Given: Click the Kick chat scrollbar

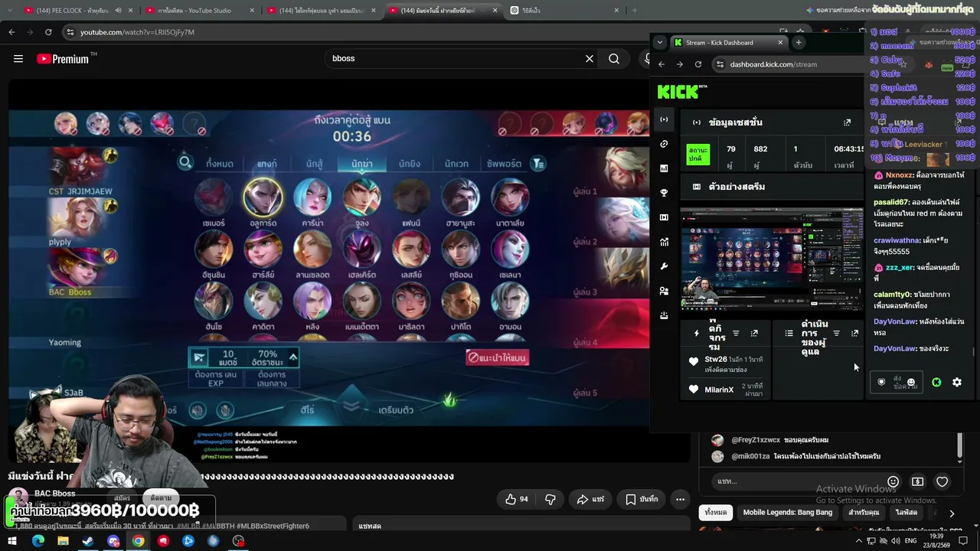Looking at the screenshot, I should coord(974,351).
